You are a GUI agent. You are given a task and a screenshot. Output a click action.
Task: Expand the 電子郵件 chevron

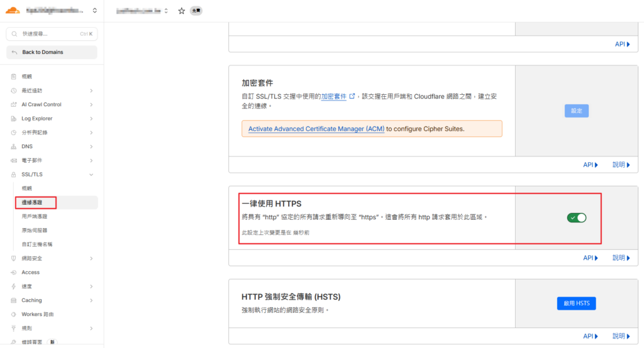[91, 160]
